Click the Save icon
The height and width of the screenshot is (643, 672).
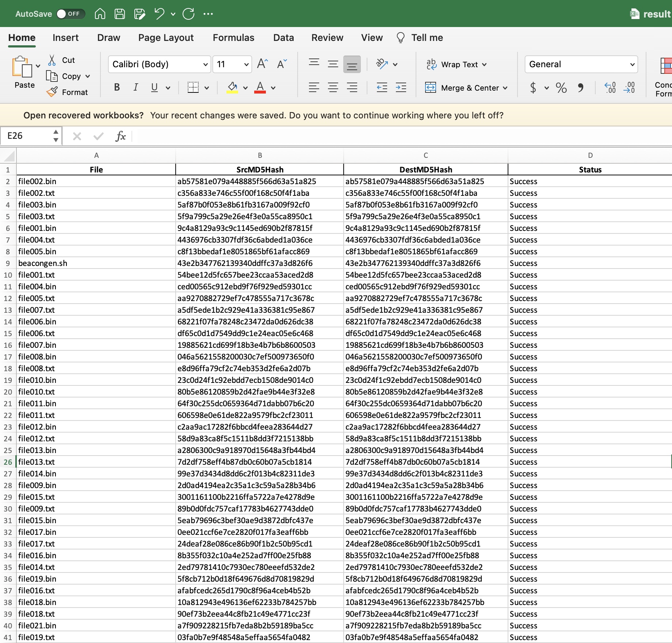(120, 14)
